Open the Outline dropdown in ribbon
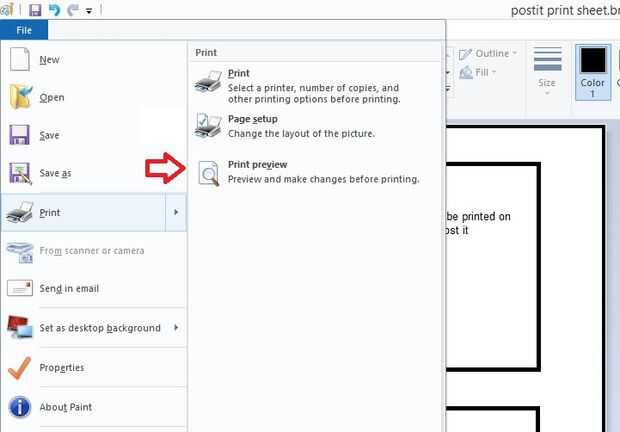The height and width of the screenshot is (432, 620). [x=488, y=53]
